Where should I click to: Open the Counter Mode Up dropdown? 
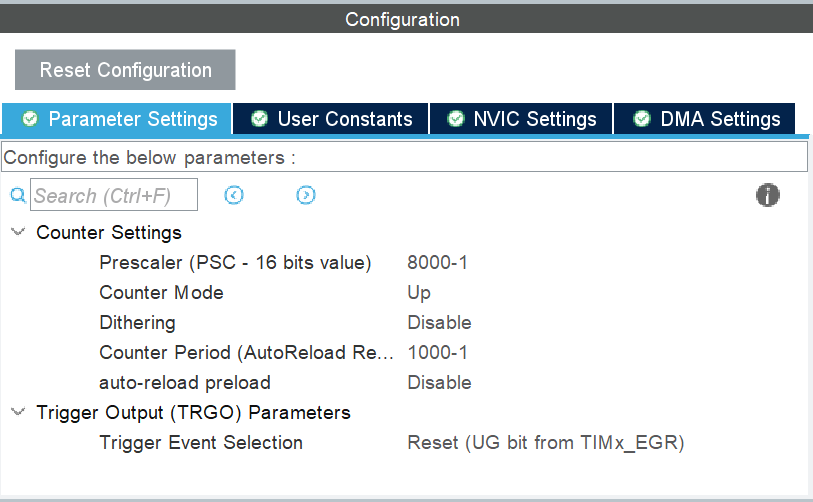(419, 293)
